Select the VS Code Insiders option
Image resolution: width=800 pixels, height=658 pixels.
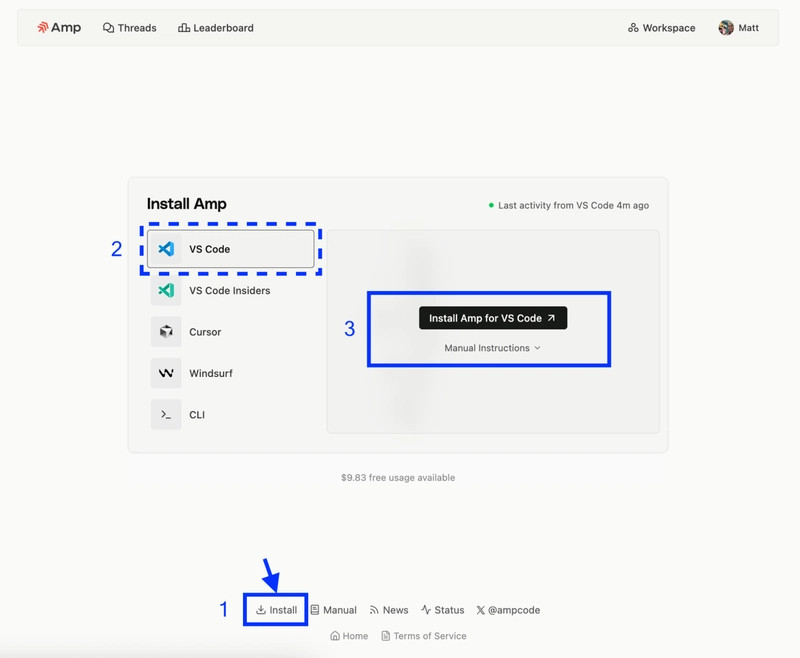pos(231,290)
